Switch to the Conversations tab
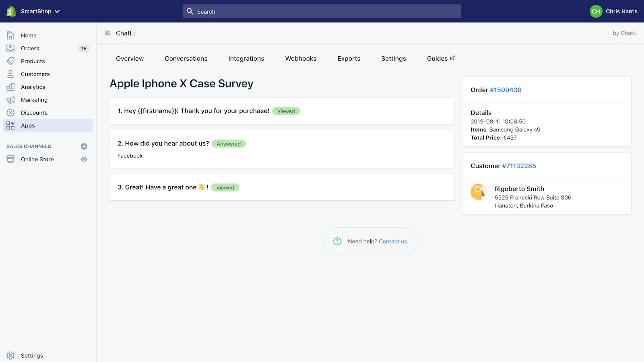 pos(186,58)
